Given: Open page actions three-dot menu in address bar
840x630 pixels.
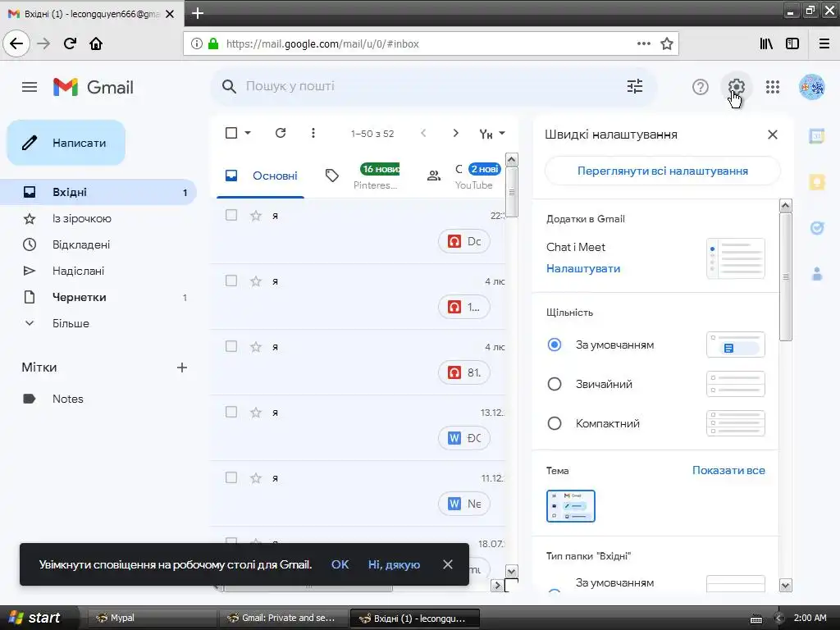Looking at the screenshot, I should [644, 43].
